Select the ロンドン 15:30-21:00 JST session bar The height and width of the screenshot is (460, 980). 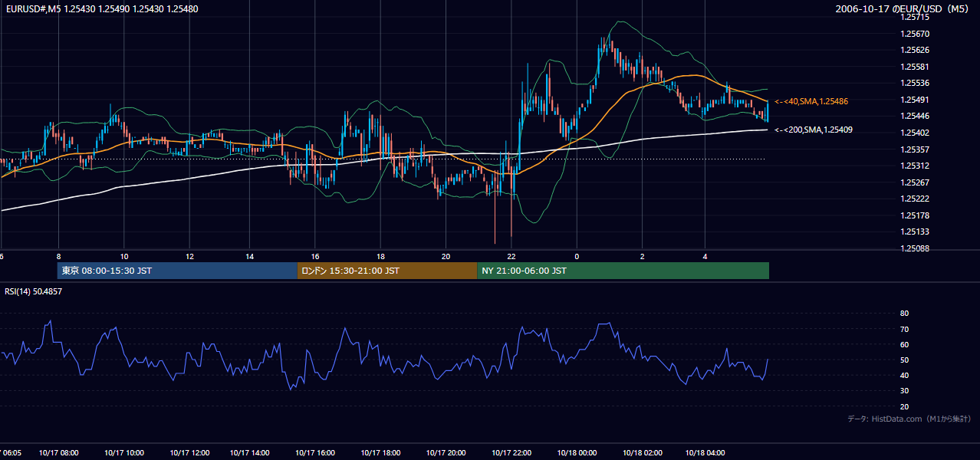tap(387, 271)
